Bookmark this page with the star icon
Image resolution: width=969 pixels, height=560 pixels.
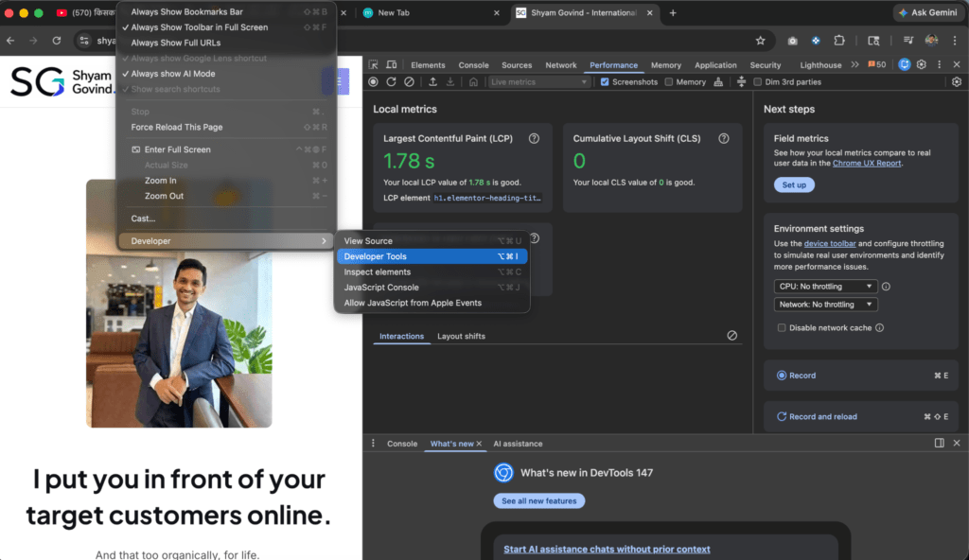coord(760,41)
